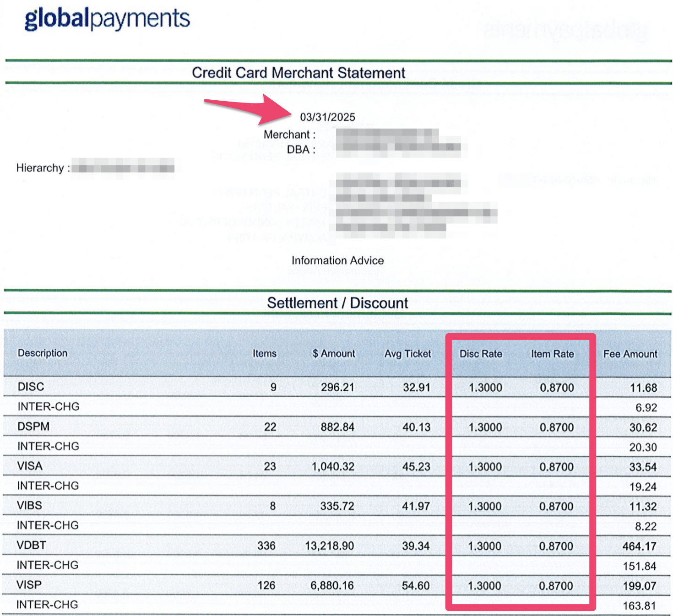Viewport: 673px width, 616px height.
Task: Click the INTER-CHG fee 6.92
Action: [646, 408]
